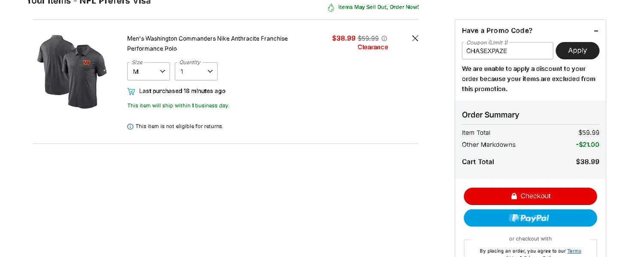Pay using the PayPal button
The image size is (644, 257).
(x=530, y=218)
